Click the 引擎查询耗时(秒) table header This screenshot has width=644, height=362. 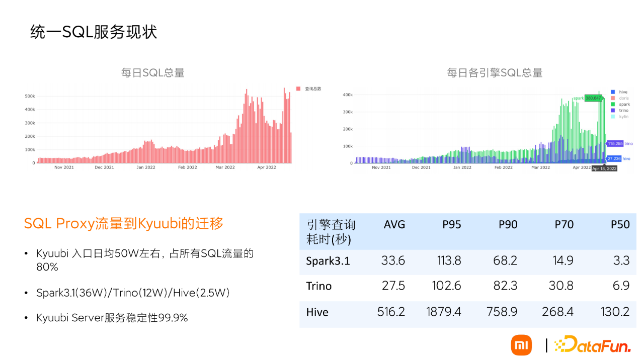331,232
